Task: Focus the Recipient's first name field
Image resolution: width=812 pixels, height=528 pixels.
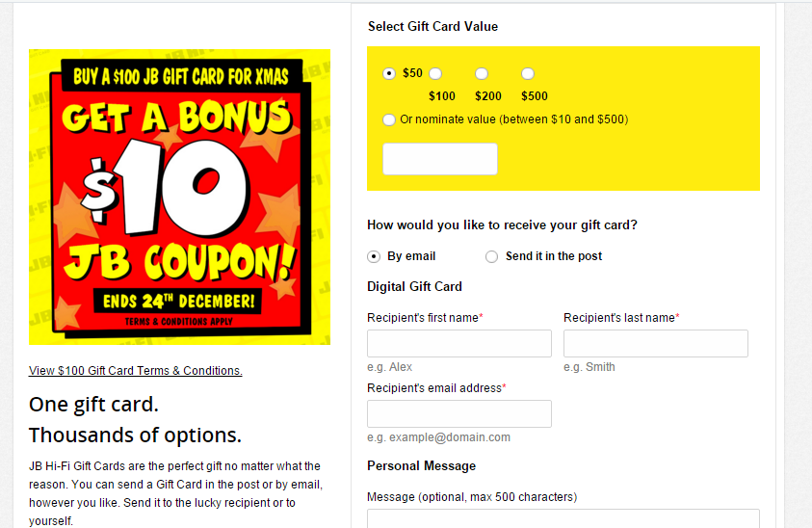Action: point(459,344)
